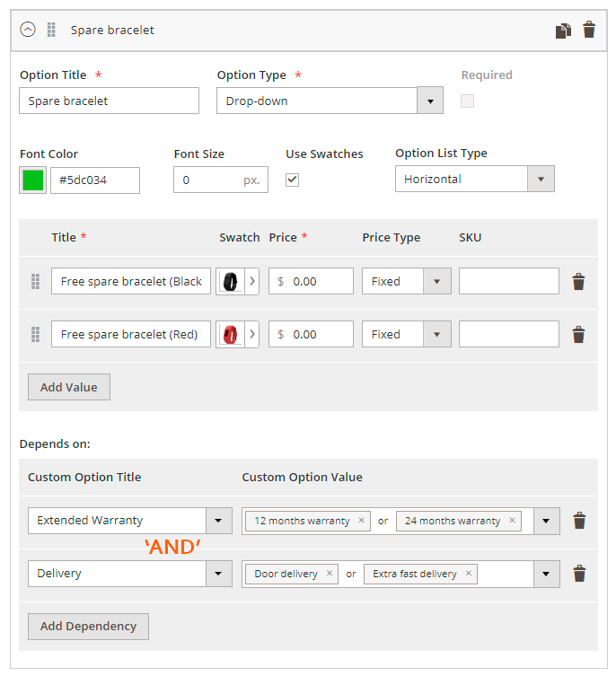Delete the Spare bracelet option via header trash
Image resolution: width=616 pixels, height=676 pixels.
coord(589,31)
